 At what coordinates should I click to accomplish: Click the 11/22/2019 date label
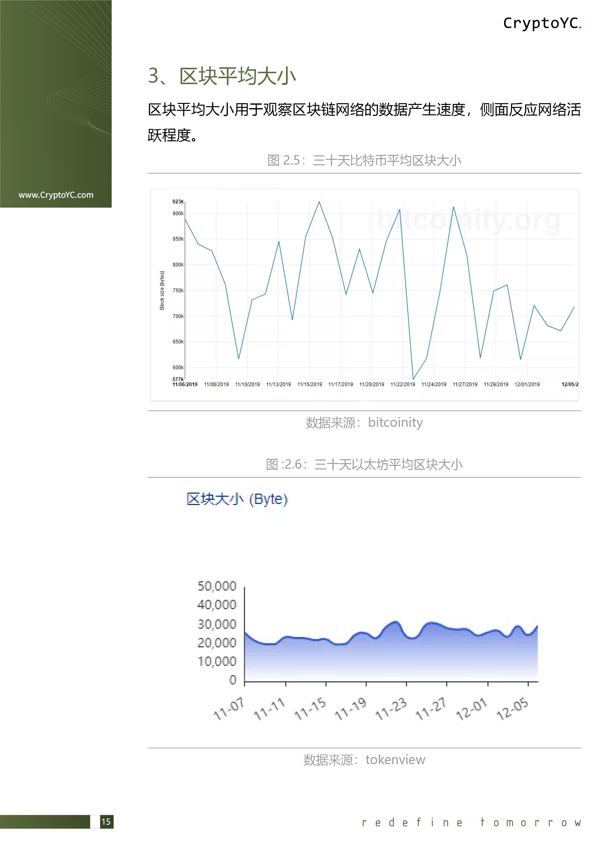pos(403,385)
